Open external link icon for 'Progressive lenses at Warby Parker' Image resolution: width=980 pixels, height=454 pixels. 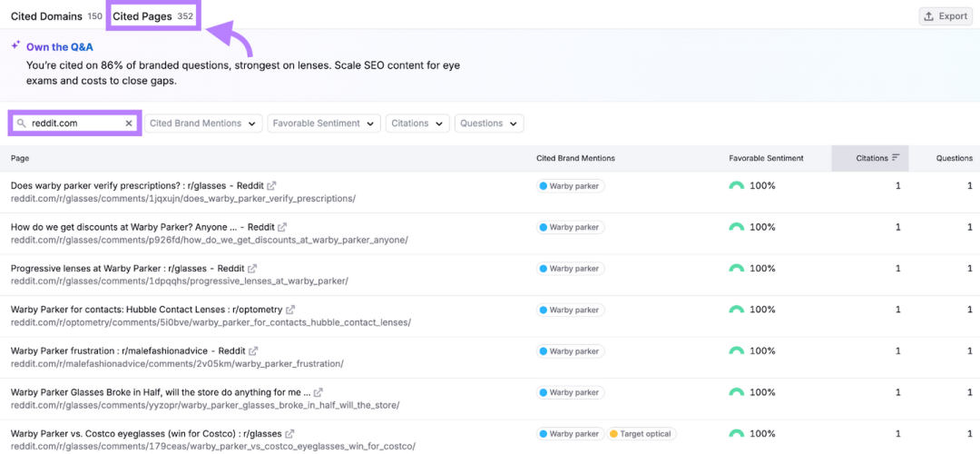(252, 268)
